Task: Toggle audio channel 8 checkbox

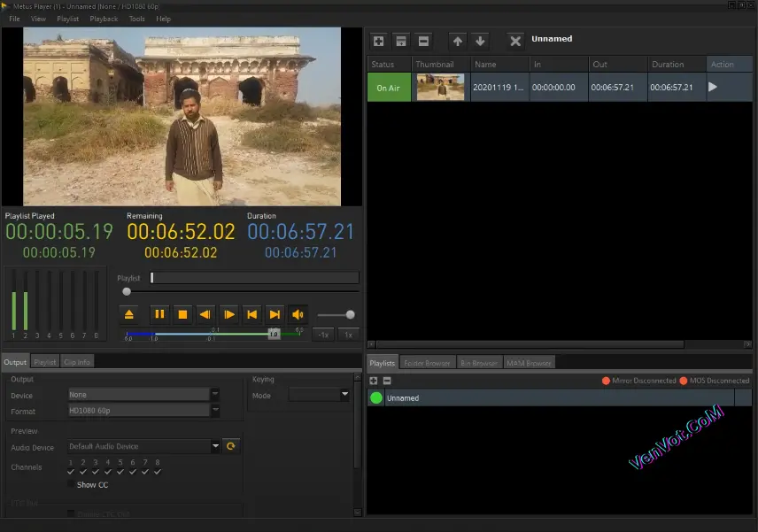Action: click(158, 472)
